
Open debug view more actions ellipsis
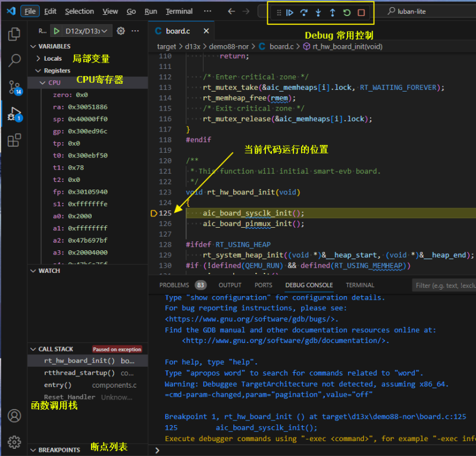pyautogui.click(x=135, y=31)
